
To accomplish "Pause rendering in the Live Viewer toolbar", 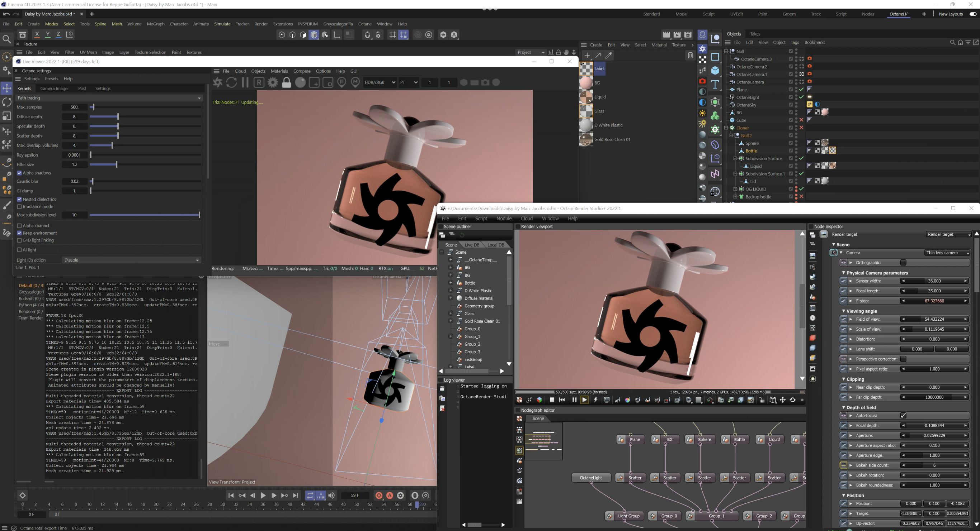I will 245,82.
